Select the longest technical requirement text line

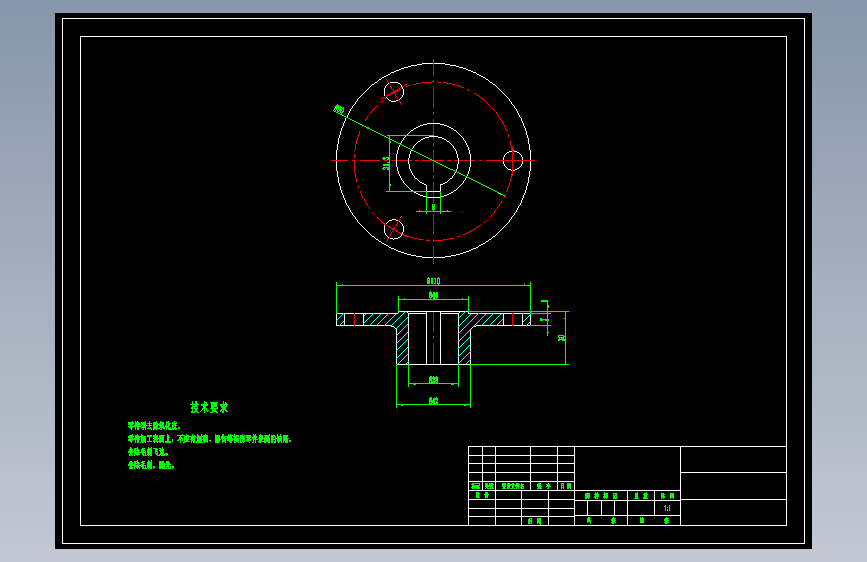[210, 439]
